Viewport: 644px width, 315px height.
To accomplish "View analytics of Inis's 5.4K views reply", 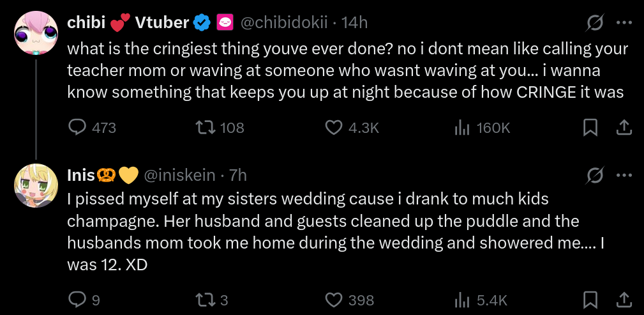I will [462, 299].
